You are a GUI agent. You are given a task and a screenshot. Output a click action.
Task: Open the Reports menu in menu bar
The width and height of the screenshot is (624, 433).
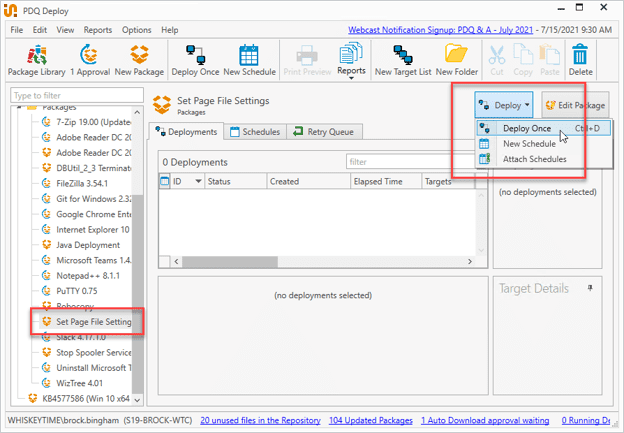(98, 30)
